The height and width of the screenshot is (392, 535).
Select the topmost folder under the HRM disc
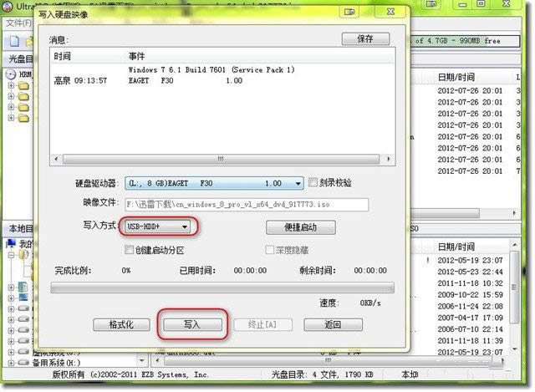point(23,85)
